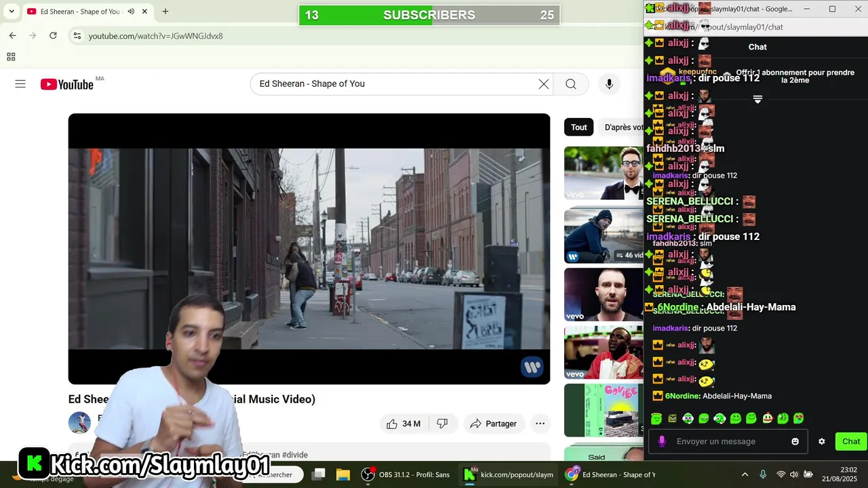
Task: Open Partager share dialog
Action: point(494,424)
